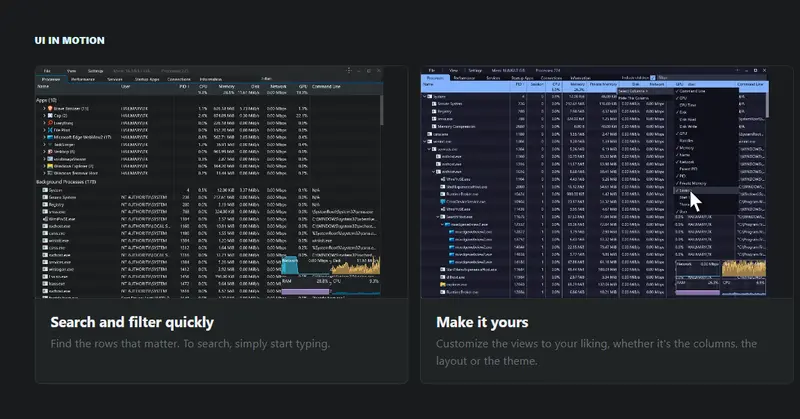Click the RAM usage bar in the dark-themed window
Image resolution: width=800 pixels, height=419 pixels.
click(306, 291)
